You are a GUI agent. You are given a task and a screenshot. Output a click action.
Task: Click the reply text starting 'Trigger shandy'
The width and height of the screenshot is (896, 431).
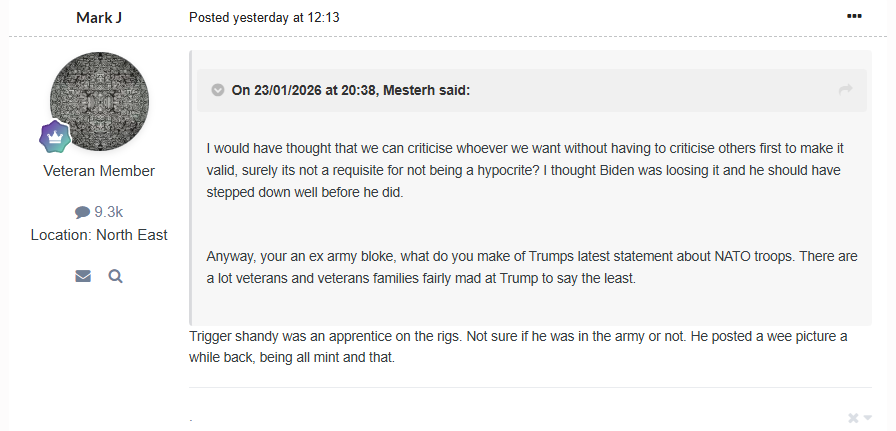(518, 347)
